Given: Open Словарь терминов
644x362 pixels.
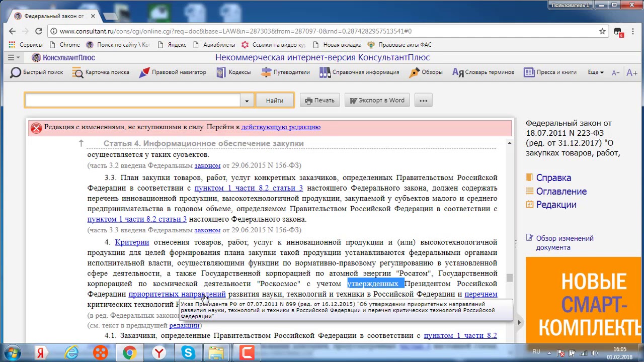Looking at the screenshot, I should click(483, 72).
